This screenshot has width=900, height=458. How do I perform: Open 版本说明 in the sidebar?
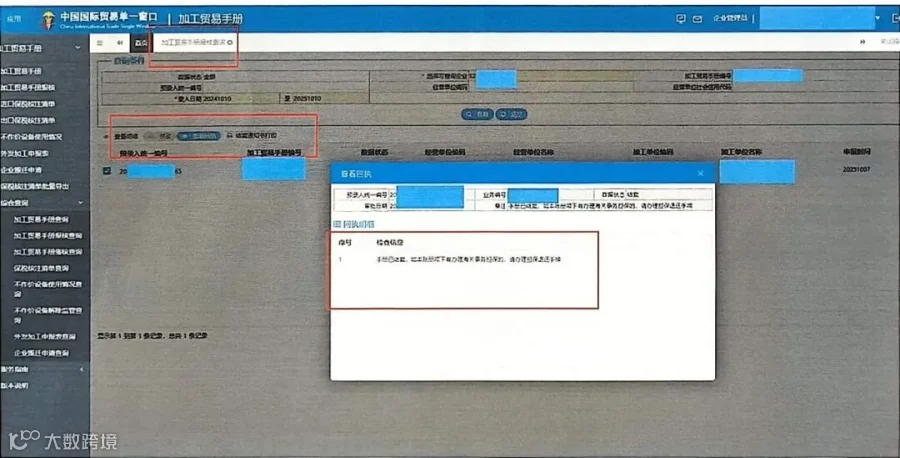14,386
